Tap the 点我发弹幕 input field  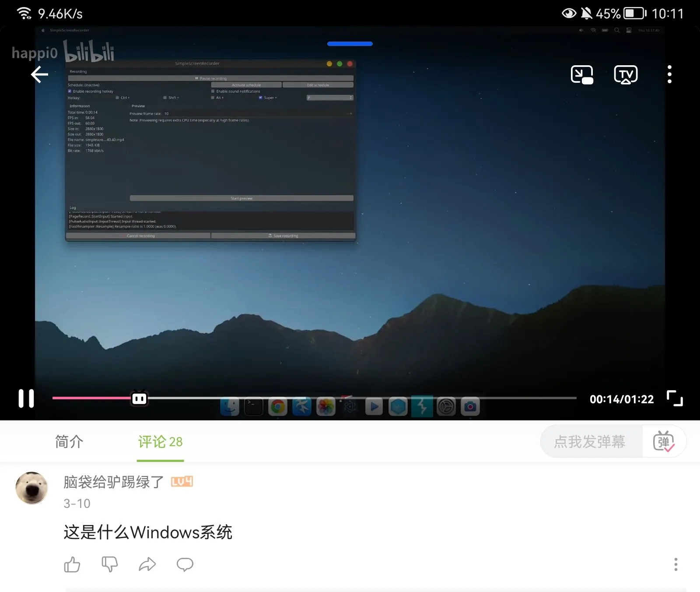click(590, 442)
